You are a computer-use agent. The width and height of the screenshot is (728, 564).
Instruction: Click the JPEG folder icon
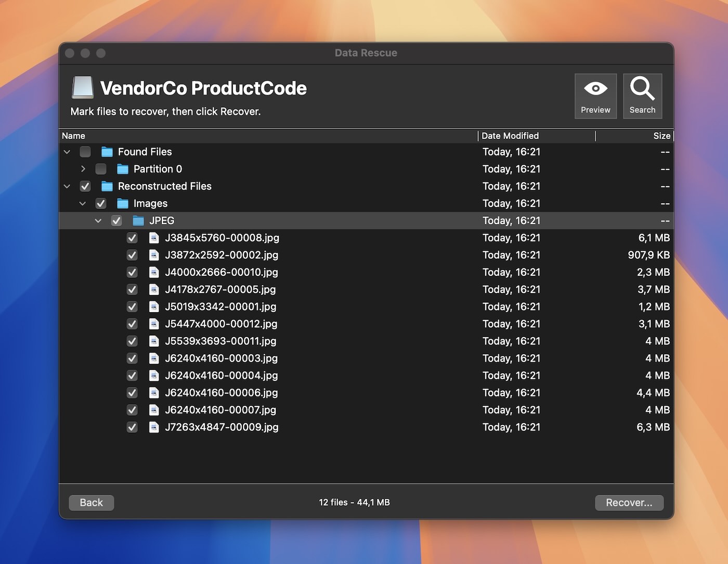[x=138, y=221]
